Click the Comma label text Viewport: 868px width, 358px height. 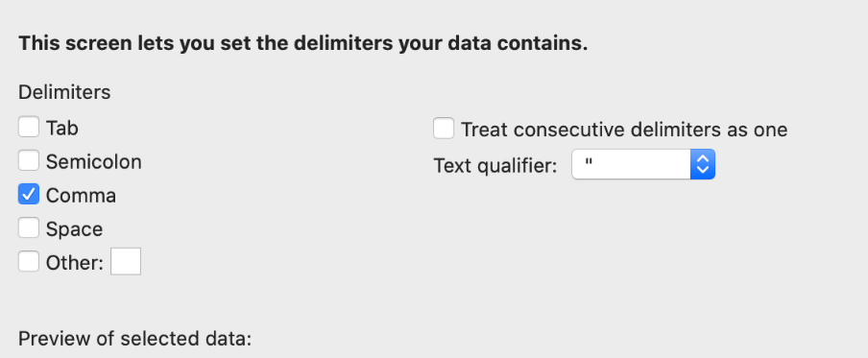click(x=81, y=196)
